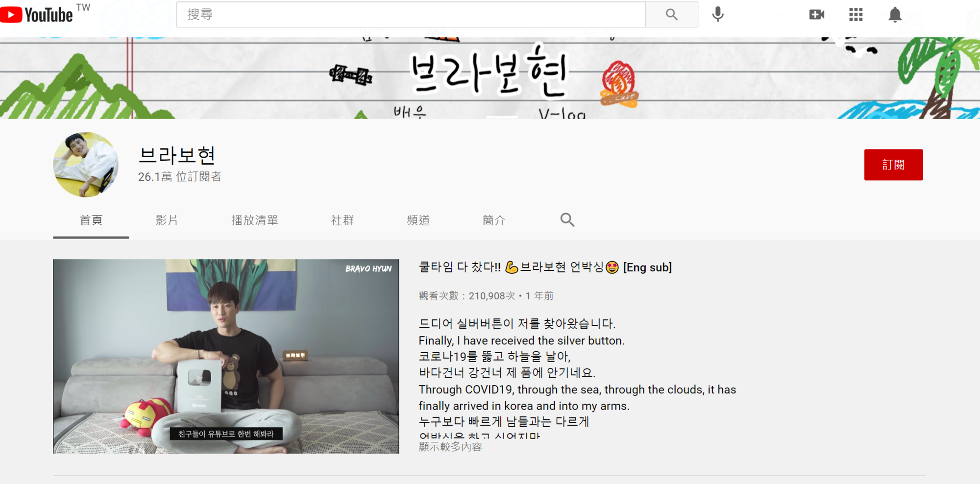
Task: Open the create video camera icon
Action: [816, 15]
